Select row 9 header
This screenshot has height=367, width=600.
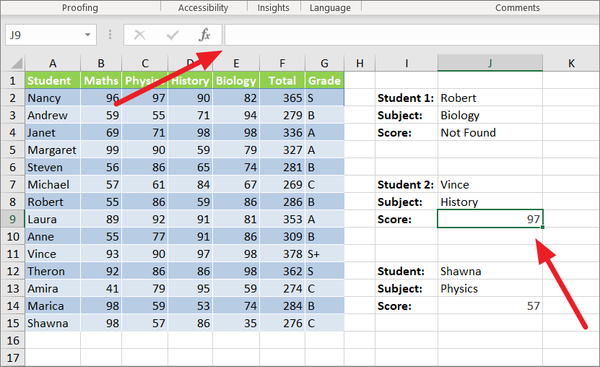click(x=13, y=219)
